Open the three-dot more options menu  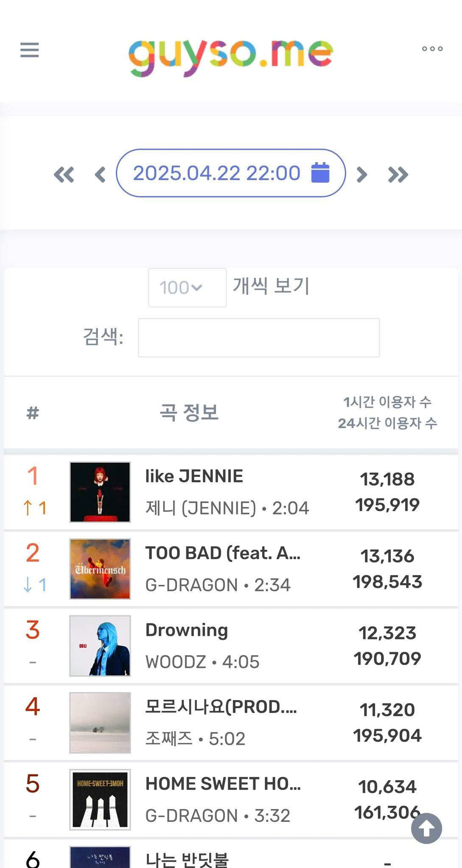point(432,49)
